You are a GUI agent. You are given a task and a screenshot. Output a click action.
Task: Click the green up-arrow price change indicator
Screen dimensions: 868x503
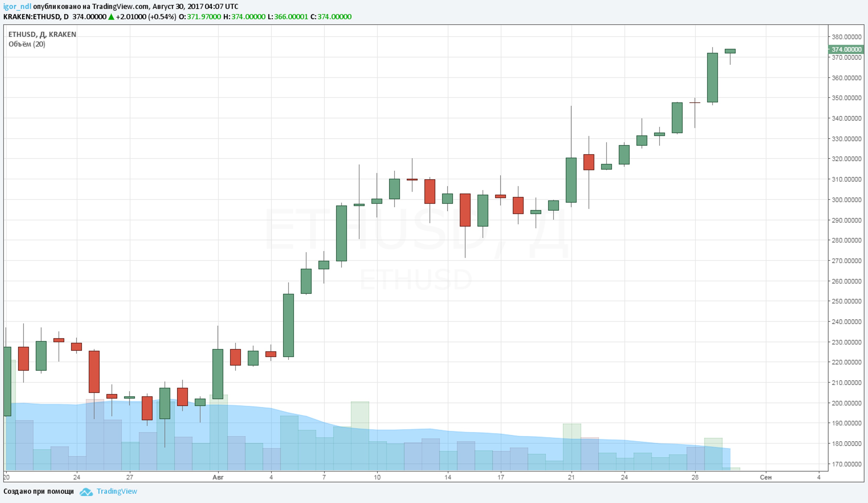coord(111,17)
